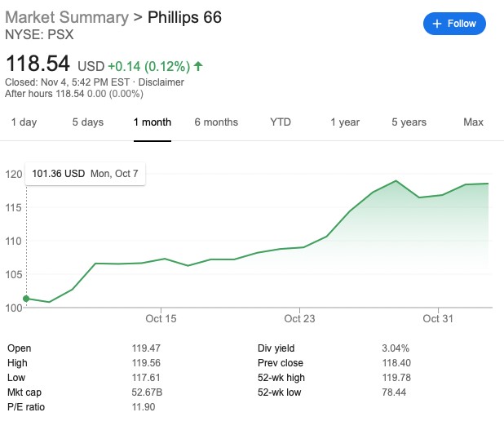This screenshot has width=504, height=430.
Task: Select the YTD range tab
Action: [281, 122]
